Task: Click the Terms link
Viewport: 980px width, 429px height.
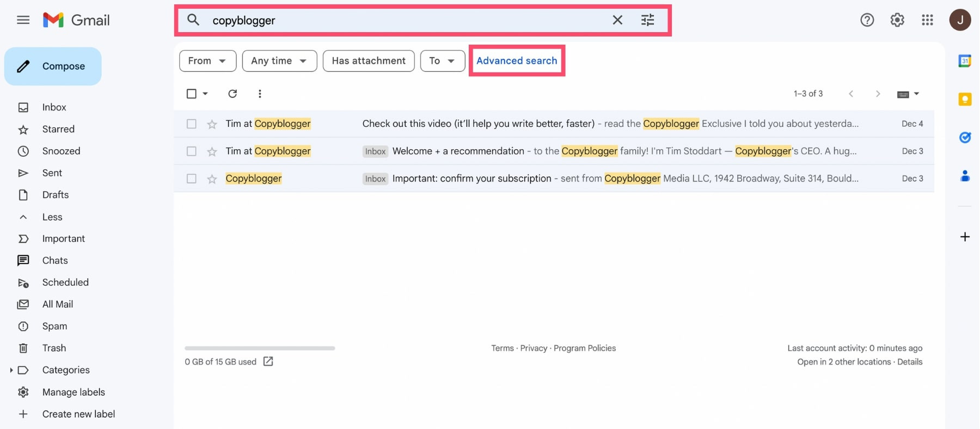Action: click(502, 348)
